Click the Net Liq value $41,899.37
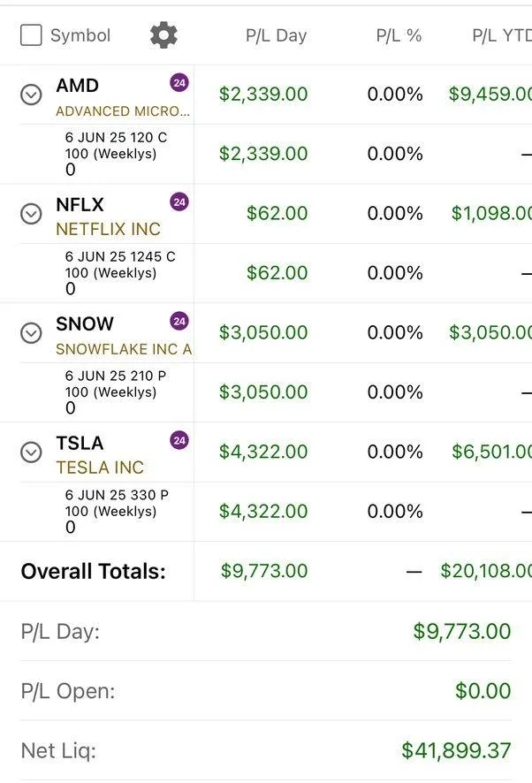532x783 pixels. pyautogui.click(x=456, y=750)
